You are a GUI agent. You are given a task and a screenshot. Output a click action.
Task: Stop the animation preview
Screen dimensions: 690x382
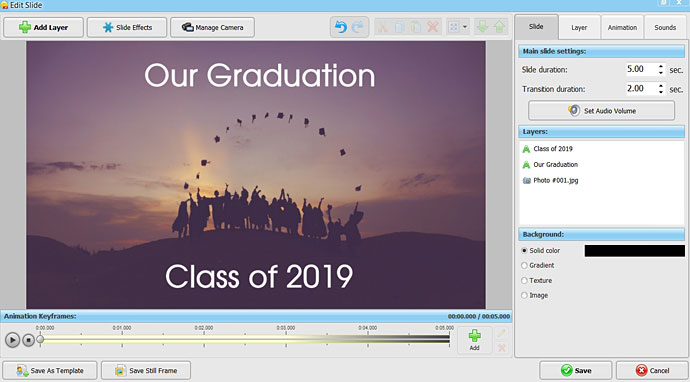click(29, 340)
